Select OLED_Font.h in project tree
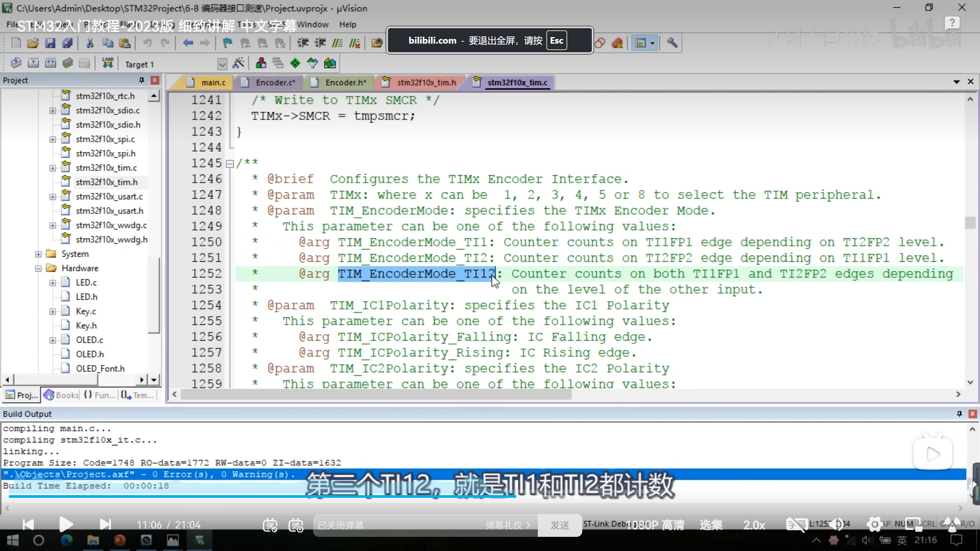 click(x=100, y=368)
